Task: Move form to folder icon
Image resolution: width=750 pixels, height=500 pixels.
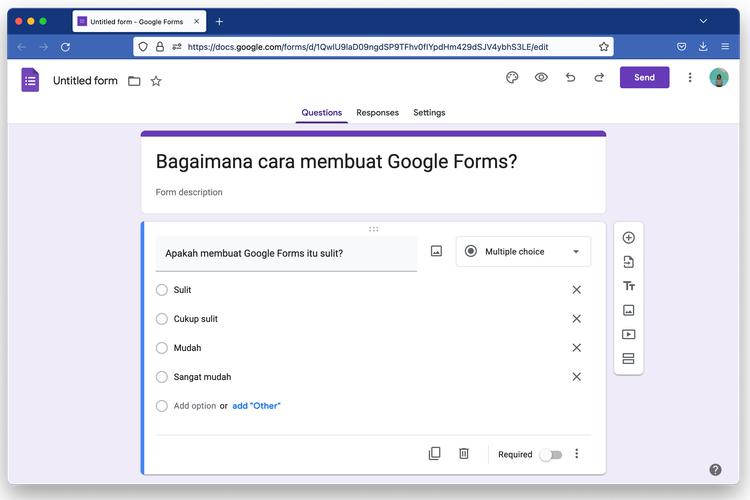Action: [x=134, y=81]
